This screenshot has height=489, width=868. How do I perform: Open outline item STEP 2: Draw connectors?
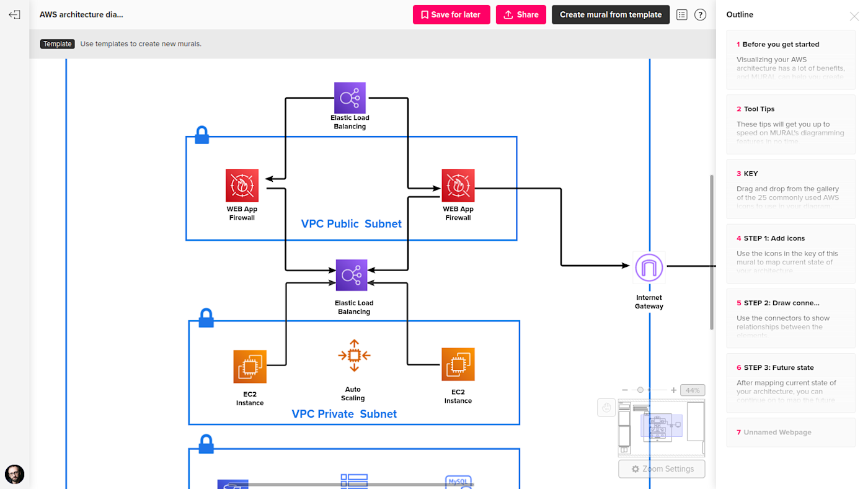(790, 318)
